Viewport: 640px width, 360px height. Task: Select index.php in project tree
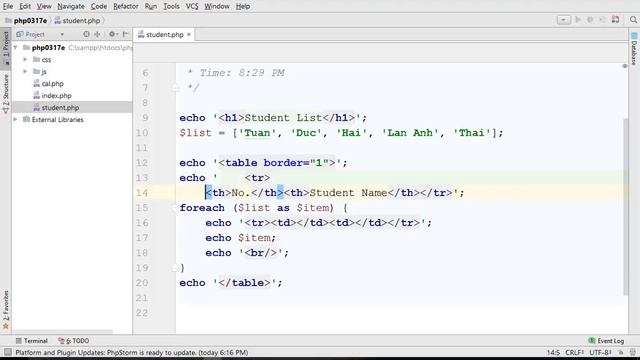coord(56,96)
